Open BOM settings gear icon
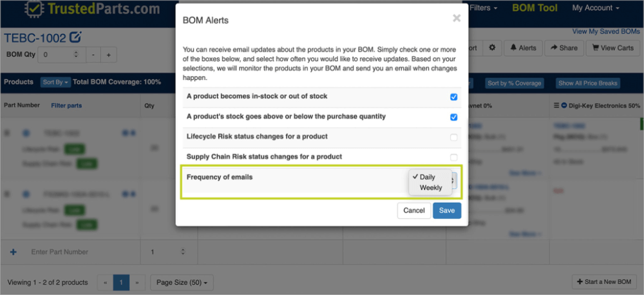This screenshot has height=295, width=644. pyautogui.click(x=493, y=48)
